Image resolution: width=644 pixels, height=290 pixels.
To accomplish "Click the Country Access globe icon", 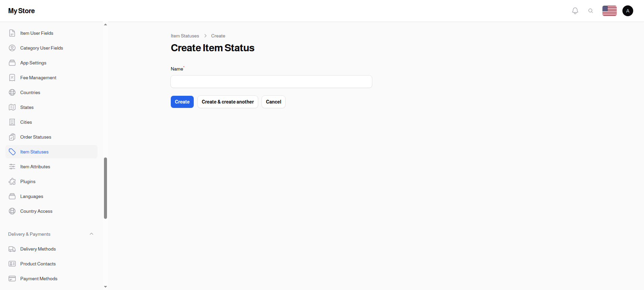I will 12,211.
